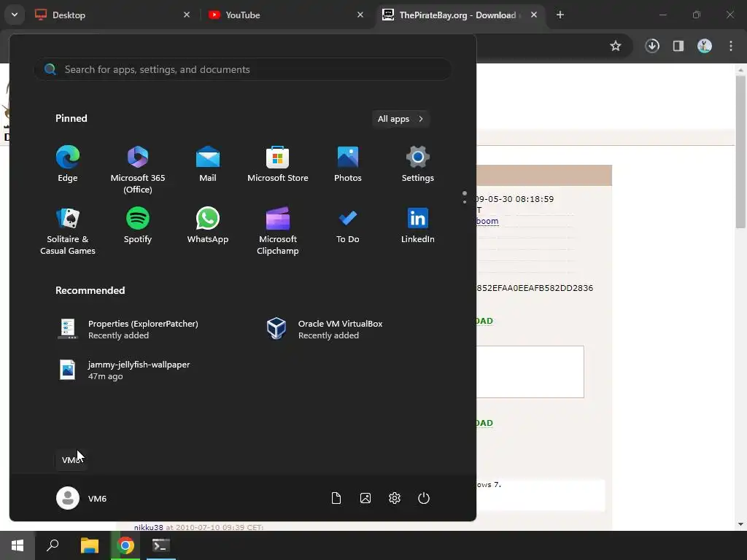Open a new browser tab
Viewport: 747px width, 560px height.
click(560, 15)
